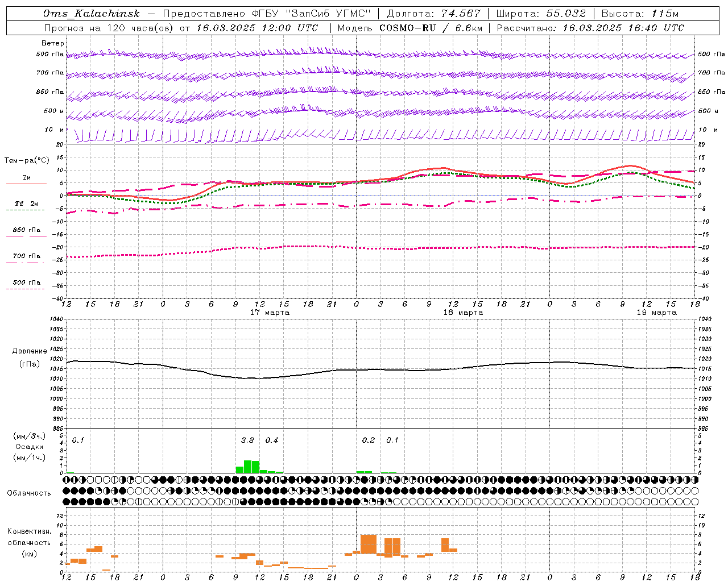Click the Модель COSMO-RU / 6.6км label
Image resolution: width=728 pixels, height=582 pixels.
point(409,28)
